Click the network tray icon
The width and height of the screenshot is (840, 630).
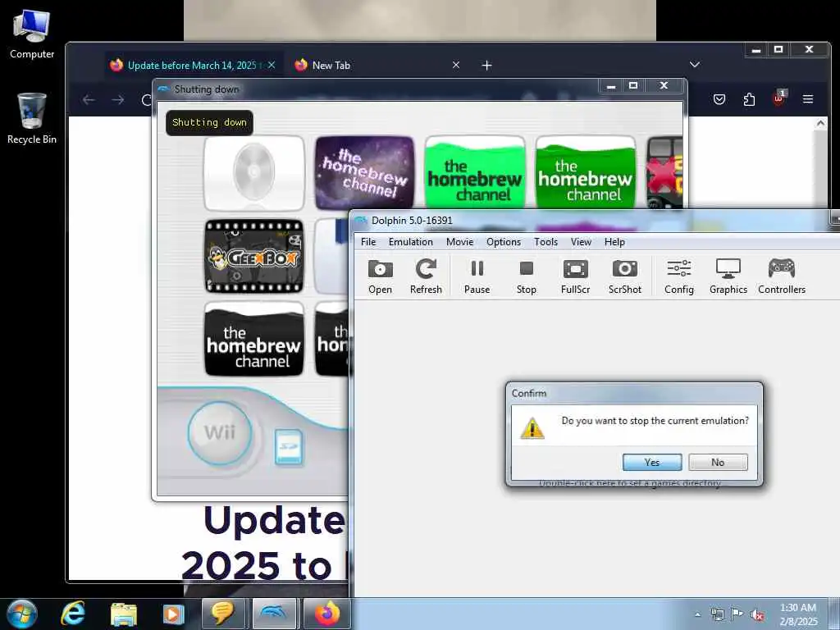coord(717,614)
